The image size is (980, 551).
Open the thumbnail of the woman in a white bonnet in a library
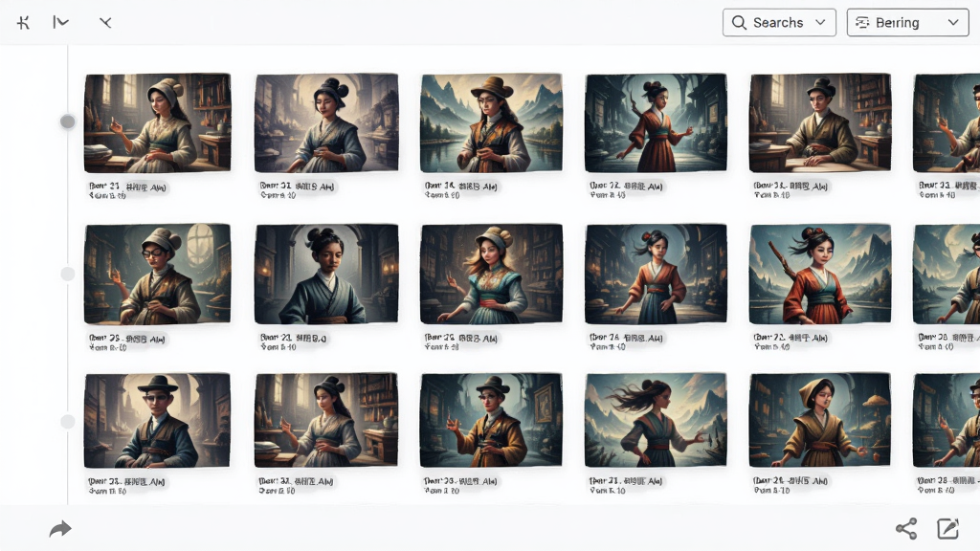coord(158,122)
